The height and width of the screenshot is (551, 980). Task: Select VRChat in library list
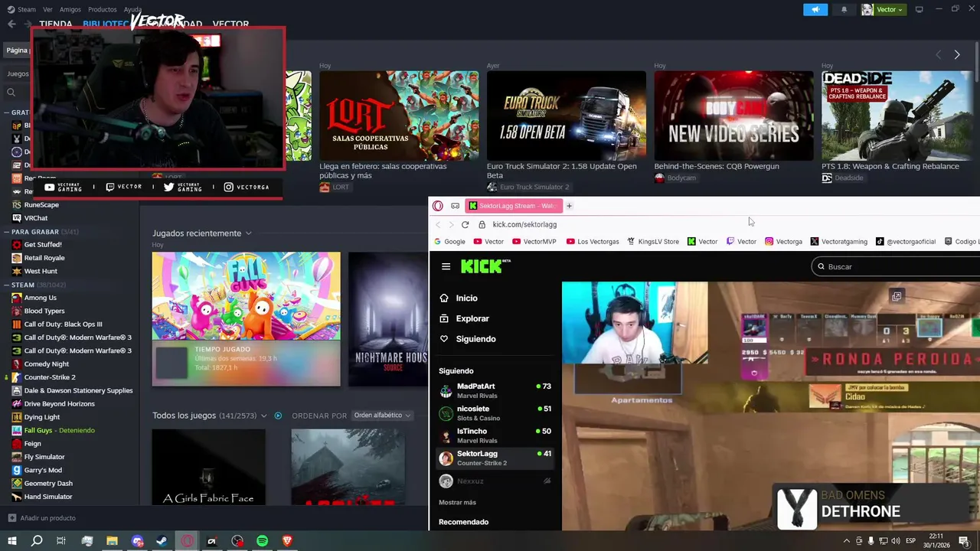click(x=35, y=218)
